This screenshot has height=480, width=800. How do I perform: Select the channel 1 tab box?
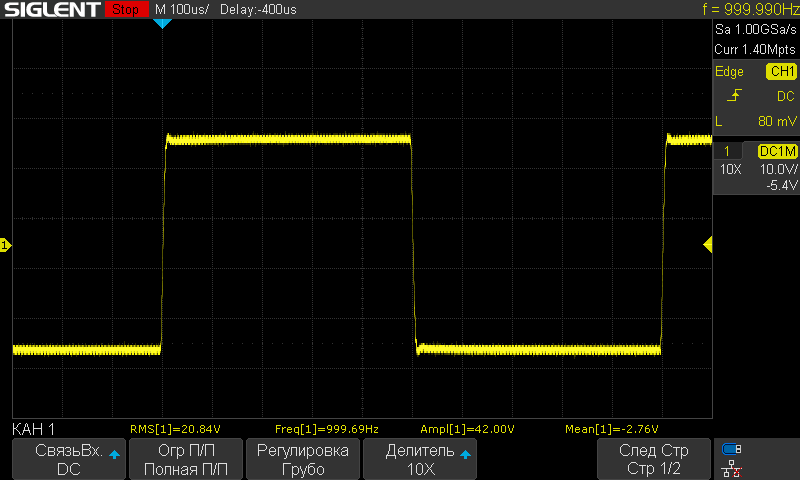coord(727,151)
